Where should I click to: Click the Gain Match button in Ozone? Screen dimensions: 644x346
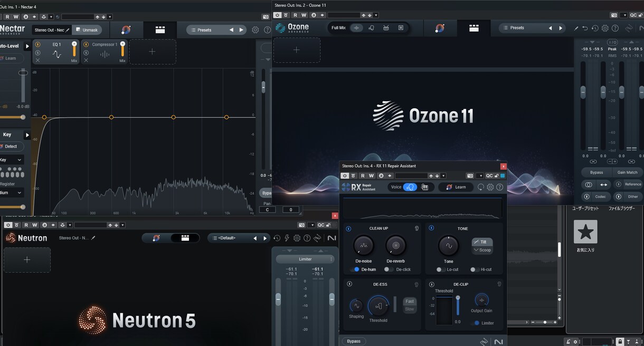pyautogui.click(x=627, y=172)
